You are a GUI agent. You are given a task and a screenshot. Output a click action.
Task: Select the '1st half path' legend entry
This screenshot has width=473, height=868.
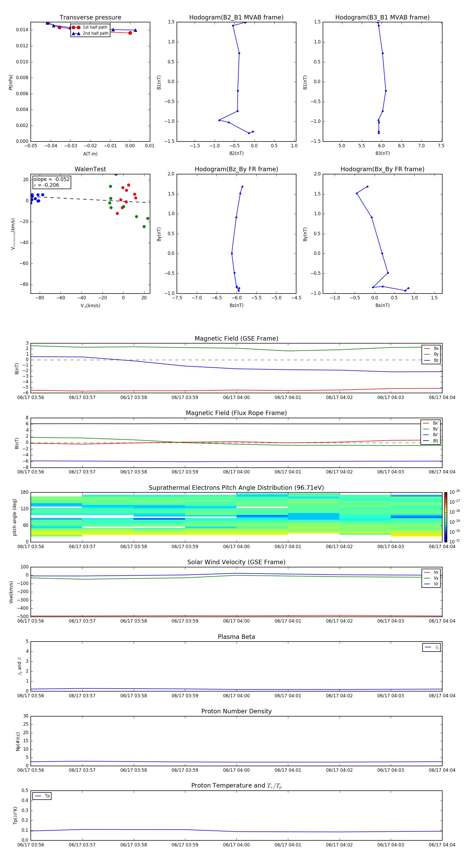click(x=90, y=27)
